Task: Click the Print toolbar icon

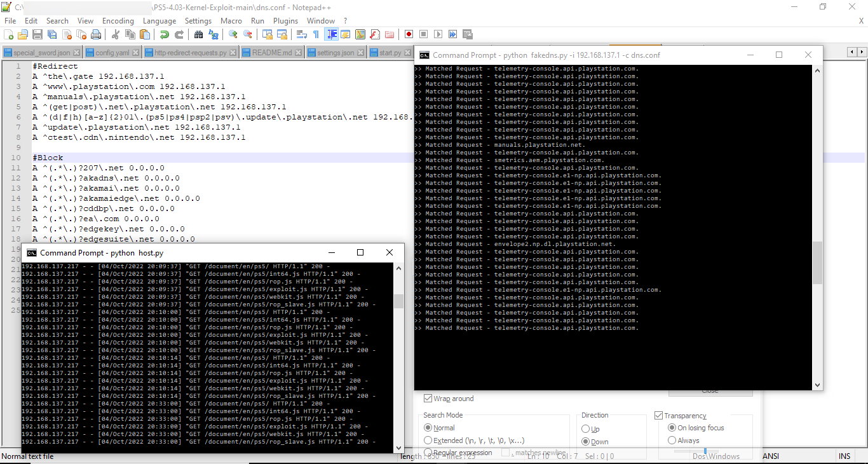Action: 97,34
